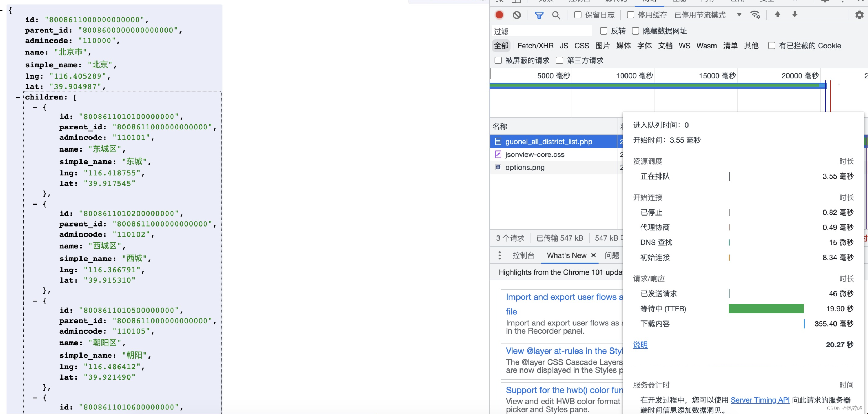868x414 pixels.
Task: Click the red record network log button
Action: tap(499, 15)
